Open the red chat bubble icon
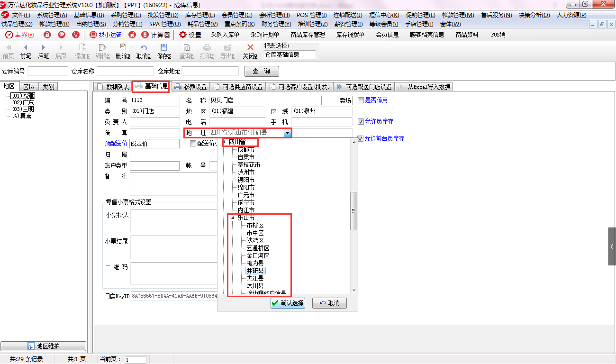Screen dimensions: 616x364 click(62, 35)
